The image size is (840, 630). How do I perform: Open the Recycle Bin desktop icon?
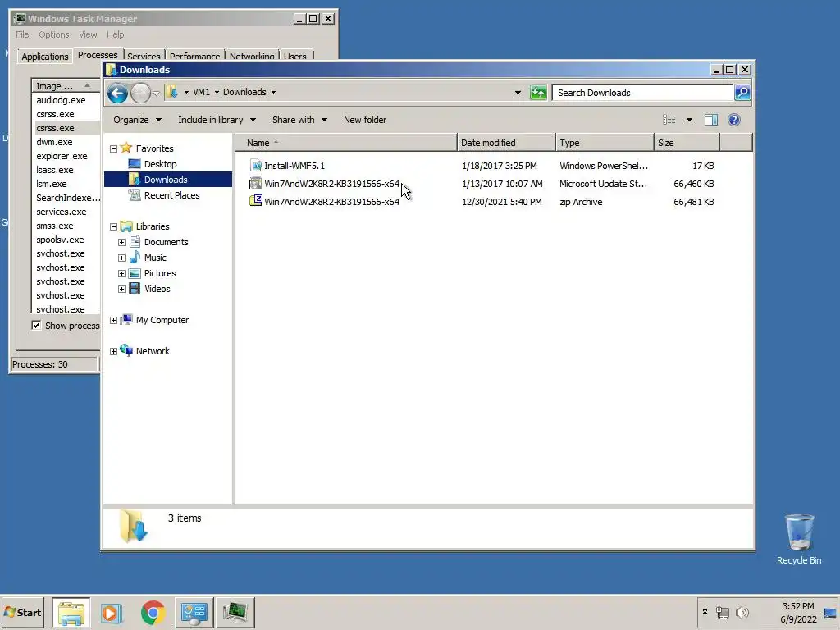pos(799,539)
